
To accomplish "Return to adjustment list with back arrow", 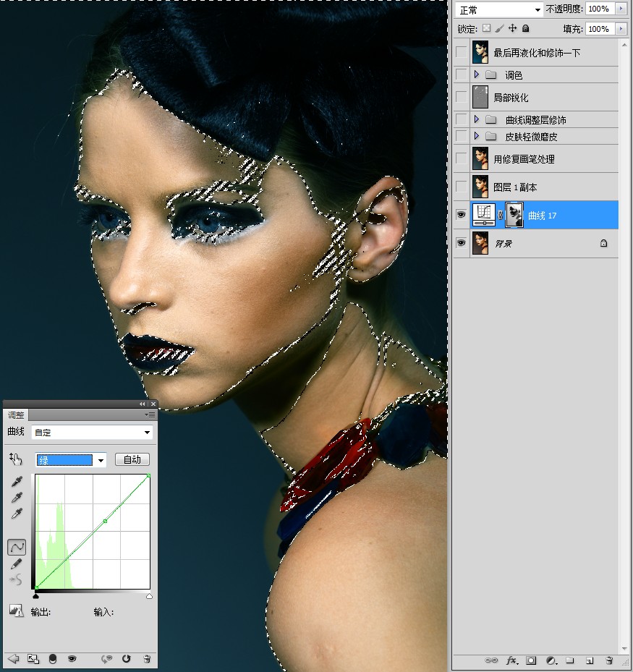I will coord(13,659).
